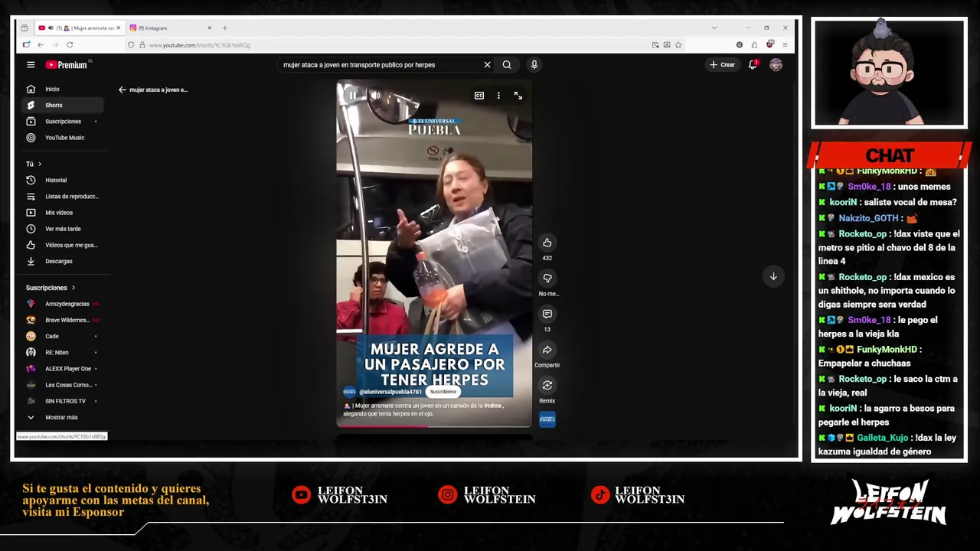The width and height of the screenshot is (980, 551).
Task: Open the account avatar menu
Action: [776, 65]
